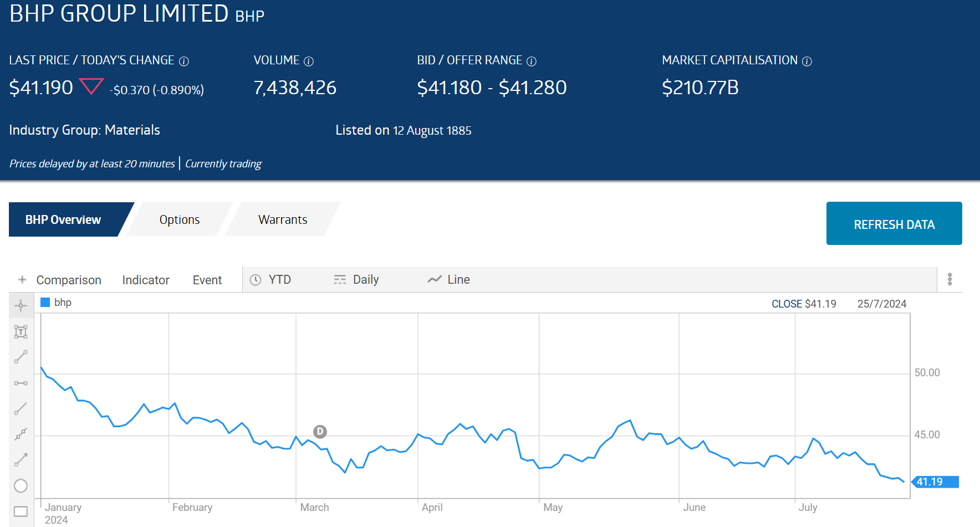Viewport: 980px width, 527px height.
Task: Click the BHP GROUP LIMITED heading
Action: coord(119,13)
